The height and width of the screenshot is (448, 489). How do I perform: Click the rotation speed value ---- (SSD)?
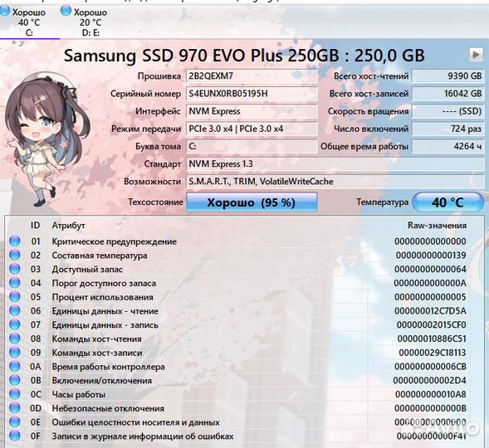coord(447,111)
